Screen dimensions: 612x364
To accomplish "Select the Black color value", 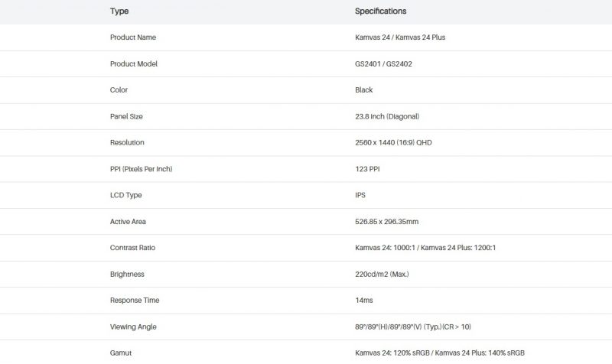I will coord(364,90).
